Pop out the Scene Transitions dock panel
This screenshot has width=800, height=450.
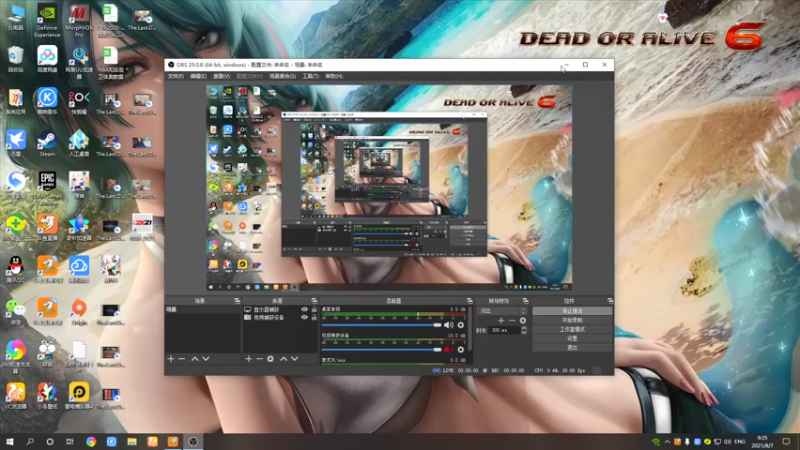click(x=525, y=301)
